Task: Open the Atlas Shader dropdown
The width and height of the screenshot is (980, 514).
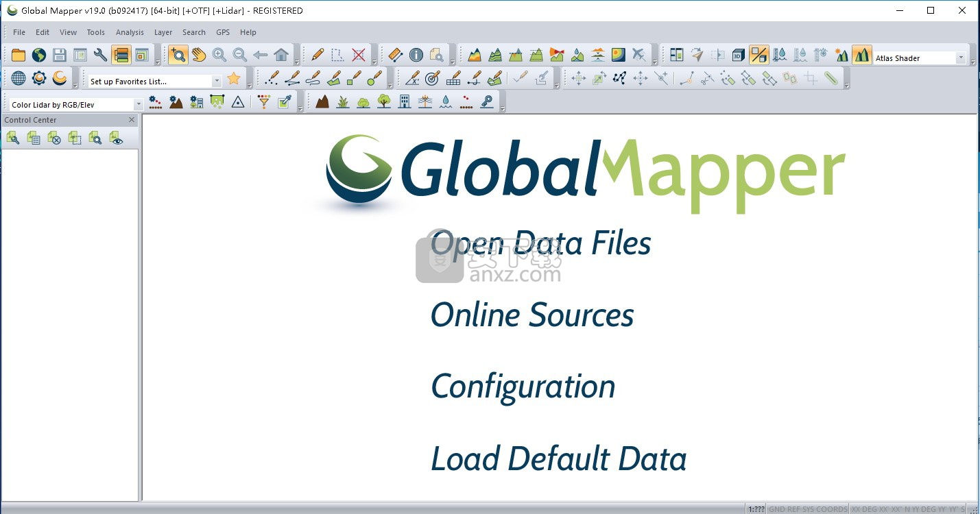Action: (961, 58)
